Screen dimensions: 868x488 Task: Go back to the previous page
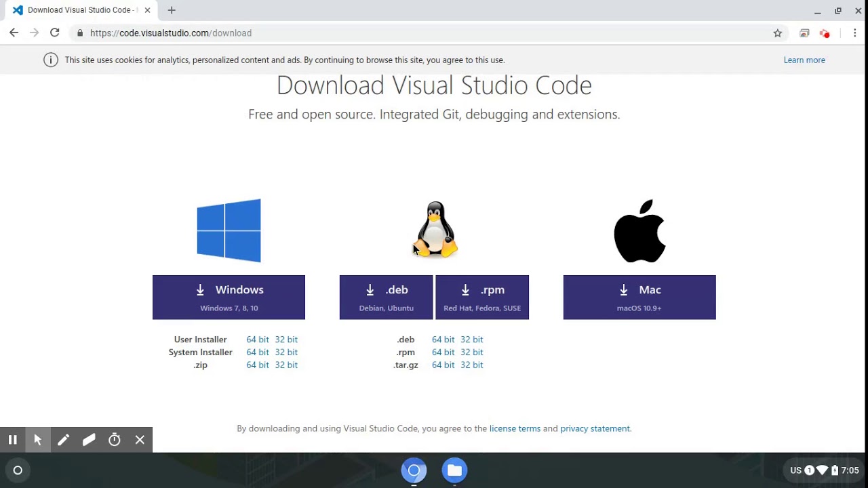(14, 33)
